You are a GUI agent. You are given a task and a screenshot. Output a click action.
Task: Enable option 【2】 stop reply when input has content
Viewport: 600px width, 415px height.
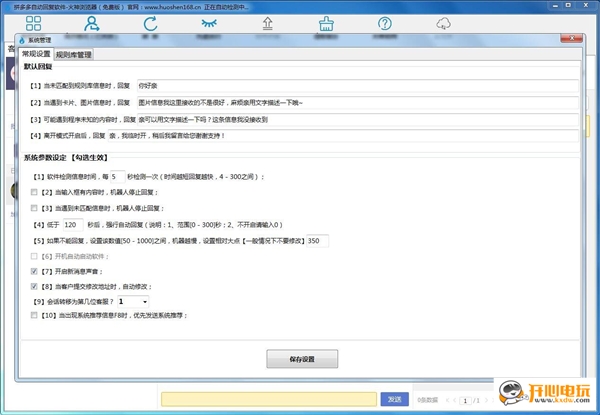click(x=34, y=192)
